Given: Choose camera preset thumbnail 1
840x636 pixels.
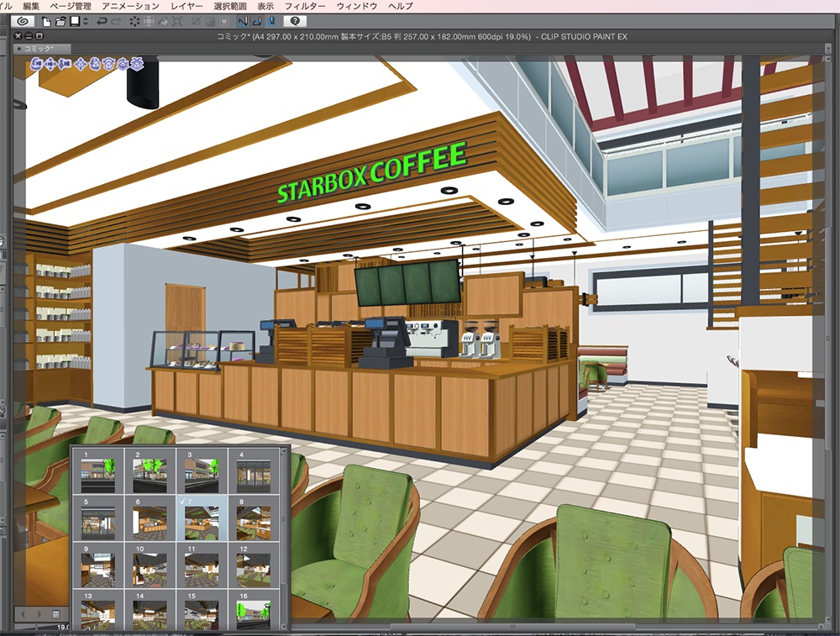Looking at the screenshot, I should tap(98, 471).
